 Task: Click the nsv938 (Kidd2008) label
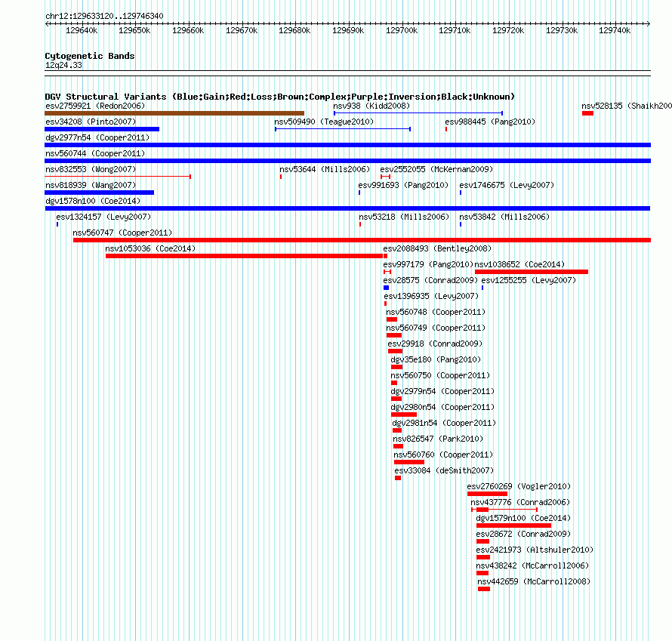(x=371, y=106)
